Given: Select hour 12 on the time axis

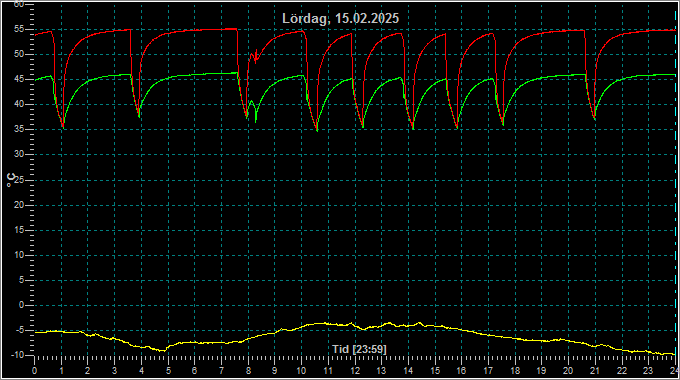Looking at the screenshot, I should 355,371.
